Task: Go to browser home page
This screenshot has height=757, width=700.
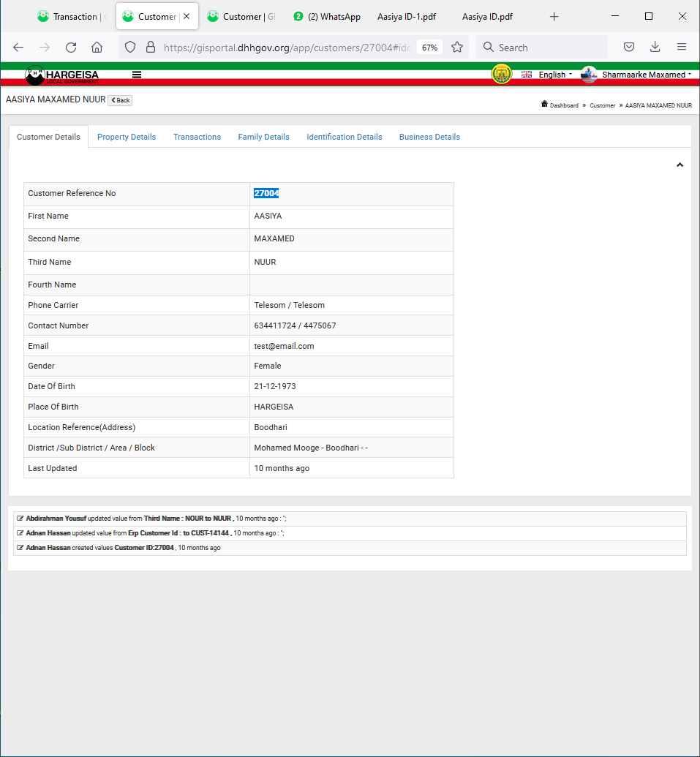Action: [x=97, y=48]
